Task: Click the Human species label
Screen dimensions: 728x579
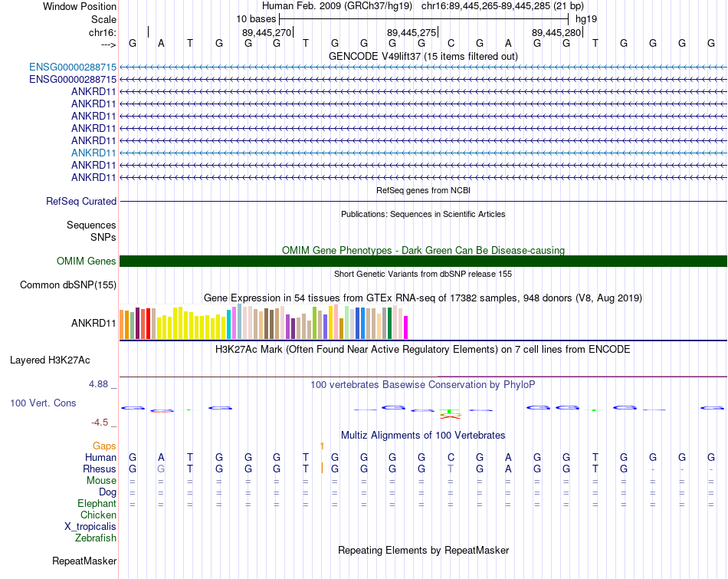Action: coord(100,457)
